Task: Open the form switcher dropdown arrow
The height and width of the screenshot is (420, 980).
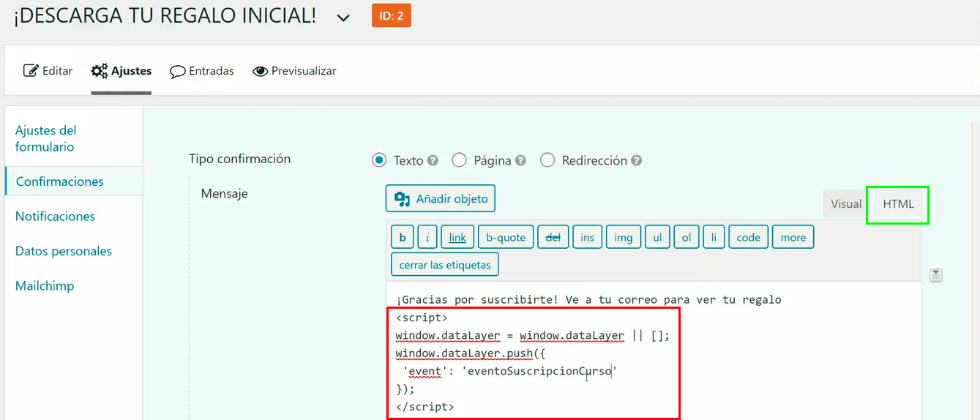Action: click(x=343, y=18)
